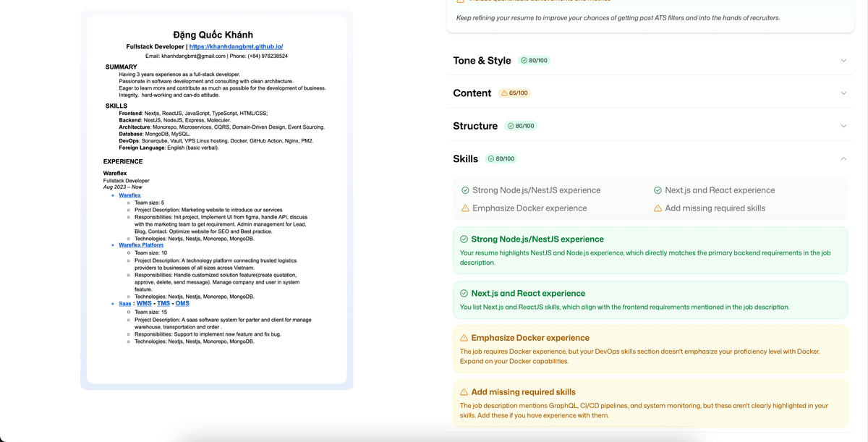
Task: Collapse the Skills section chevron
Action: [x=843, y=158]
